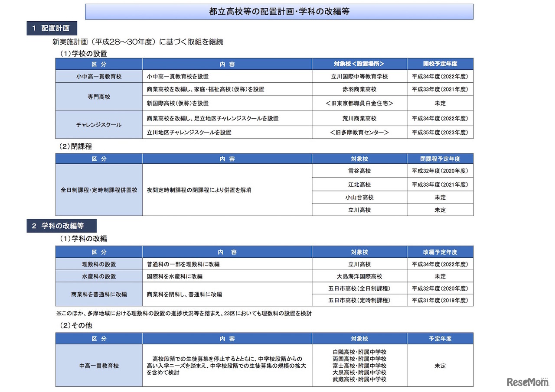Click the 赤羽商業高校 entry

click(x=359, y=90)
